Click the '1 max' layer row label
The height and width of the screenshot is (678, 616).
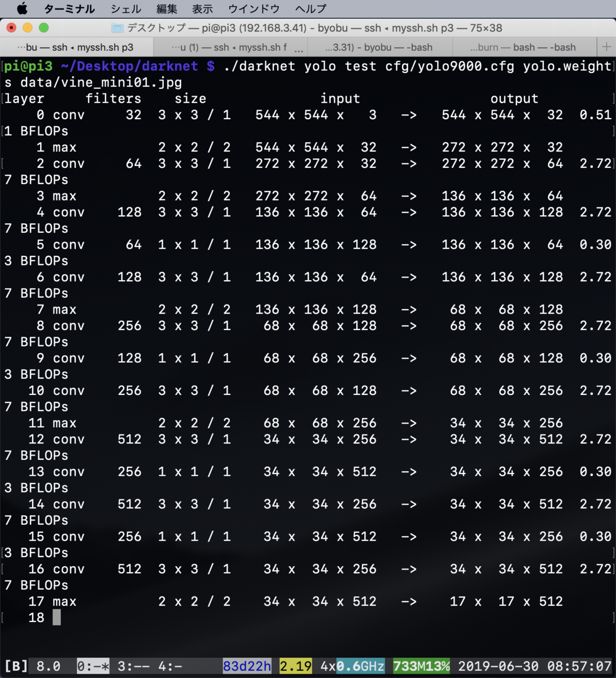coord(56,147)
